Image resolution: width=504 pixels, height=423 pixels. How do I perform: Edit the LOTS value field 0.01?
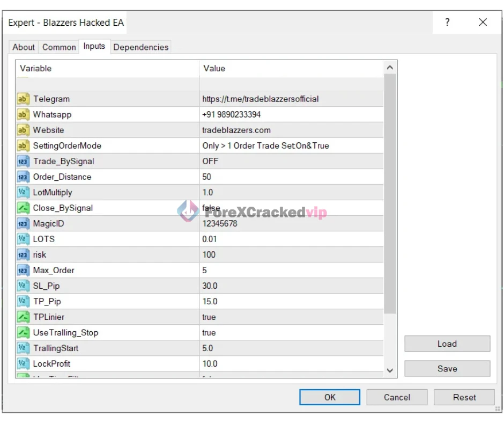pyautogui.click(x=291, y=239)
